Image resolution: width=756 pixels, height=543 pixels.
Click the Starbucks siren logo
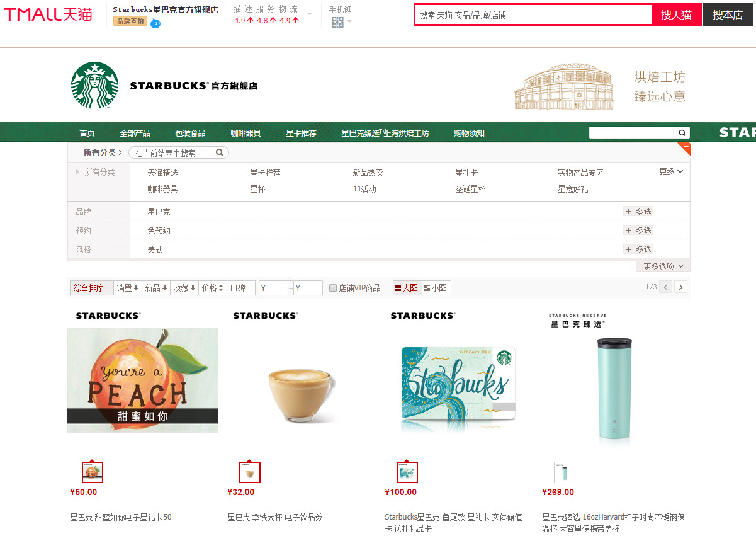point(94,85)
